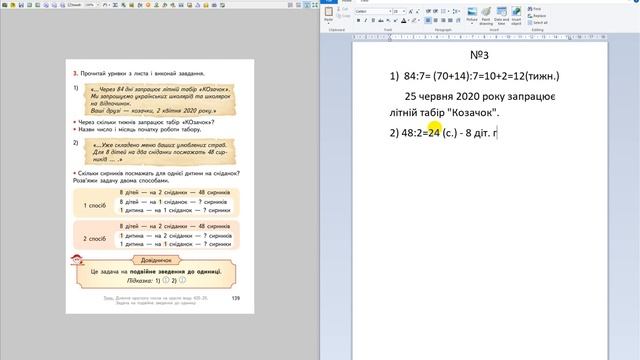Screen dimensions: 640x360
Task: Switch to the View ribbon tab
Action: click(x=364, y=1)
